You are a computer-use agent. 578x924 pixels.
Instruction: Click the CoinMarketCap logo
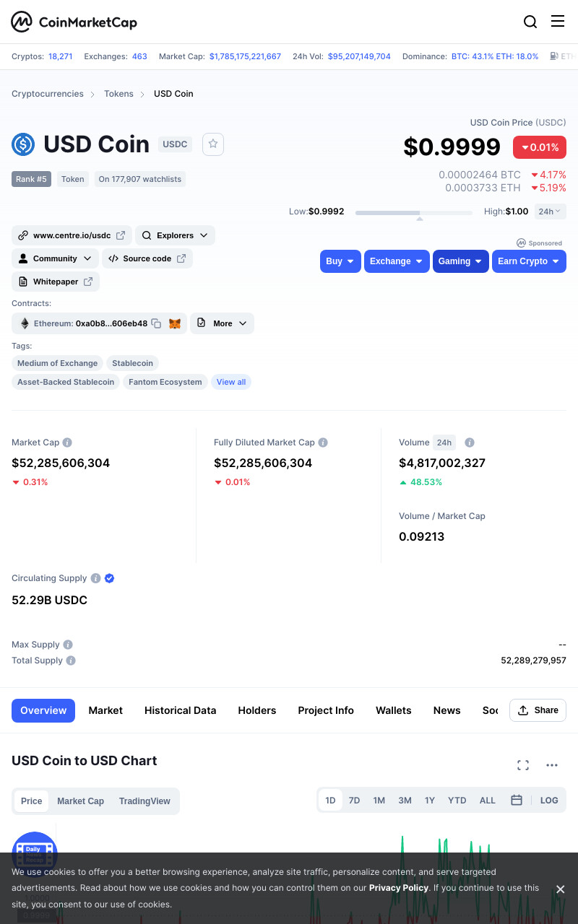[74, 22]
